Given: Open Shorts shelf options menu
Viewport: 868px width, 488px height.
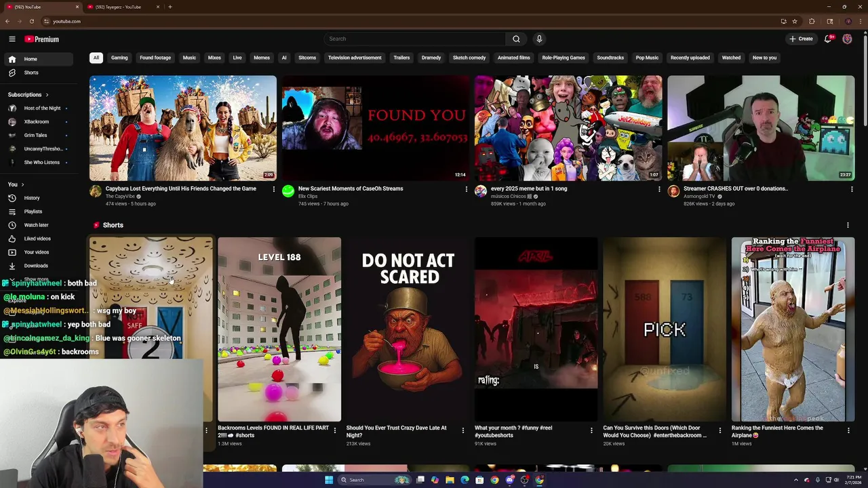Looking at the screenshot, I should click(x=848, y=225).
